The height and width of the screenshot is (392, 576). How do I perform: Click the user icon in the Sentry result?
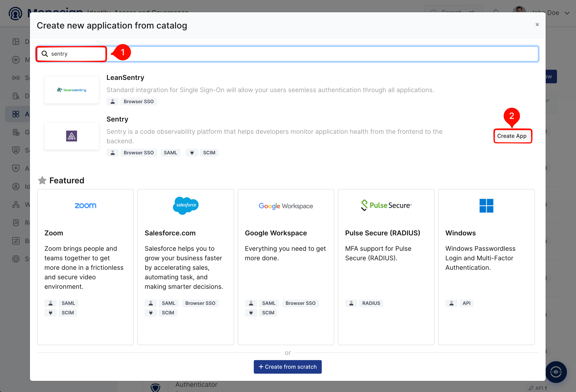[113, 153]
